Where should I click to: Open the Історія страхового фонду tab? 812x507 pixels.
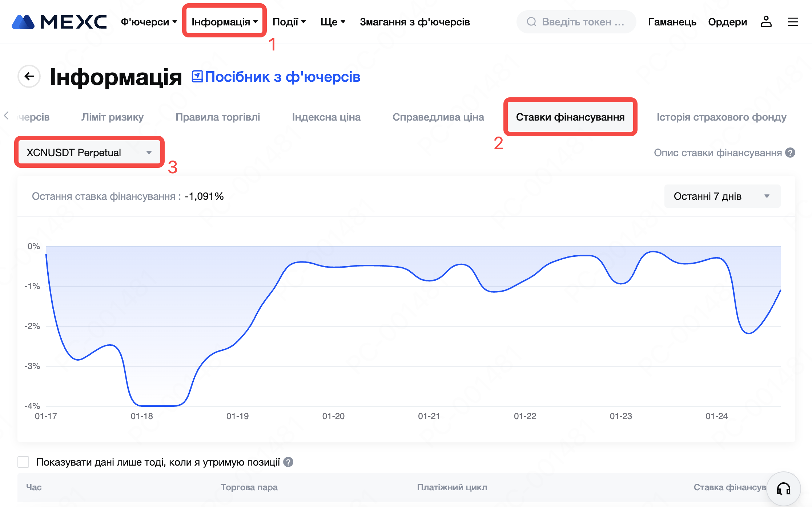pos(721,117)
